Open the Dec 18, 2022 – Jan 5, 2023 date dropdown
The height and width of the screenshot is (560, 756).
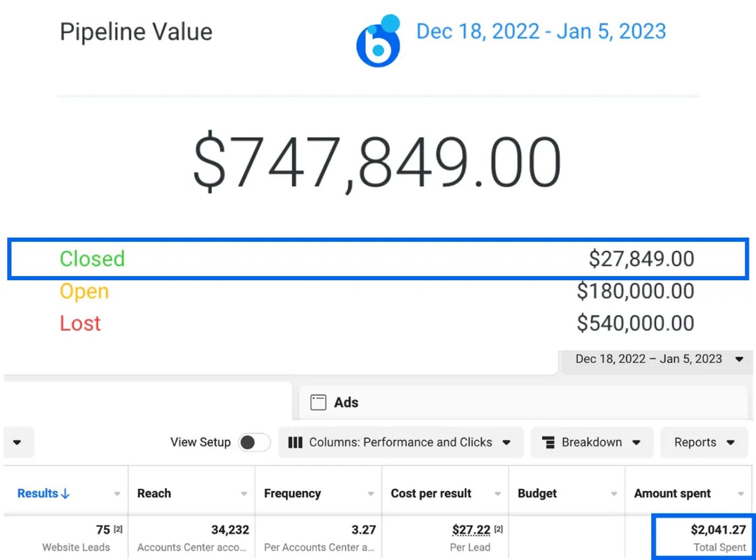657,359
